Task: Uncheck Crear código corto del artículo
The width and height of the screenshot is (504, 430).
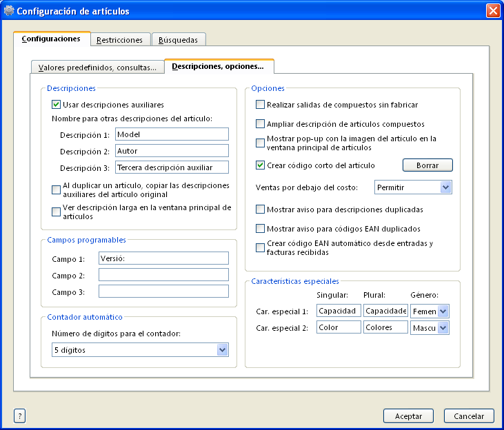Action: tap(260, 165)
